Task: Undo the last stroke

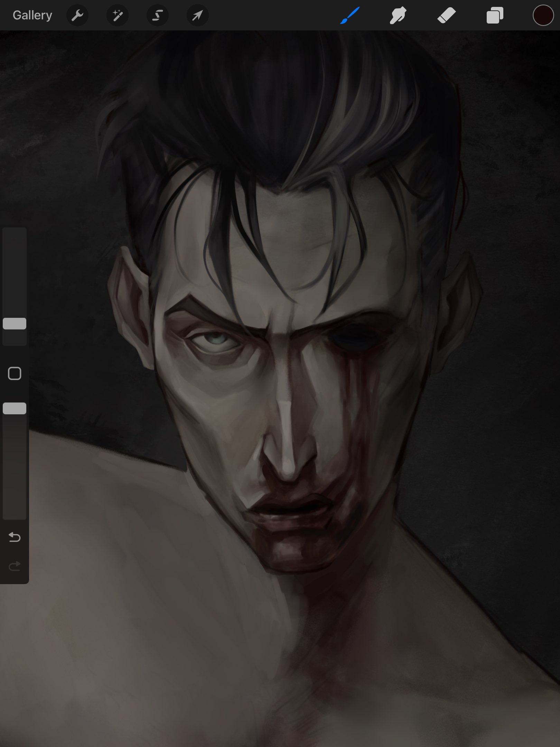Action: (15, 537)
